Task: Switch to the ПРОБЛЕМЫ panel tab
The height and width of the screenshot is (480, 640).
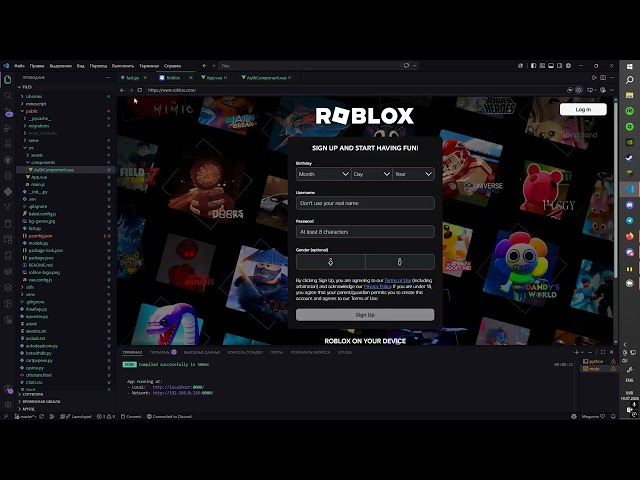Action: coord(160,352)
